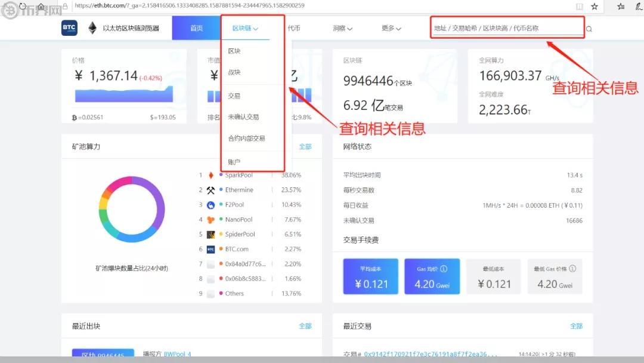Click the SparkPool row label
This screenshot has width=644, height=363.
coord(239,175)
